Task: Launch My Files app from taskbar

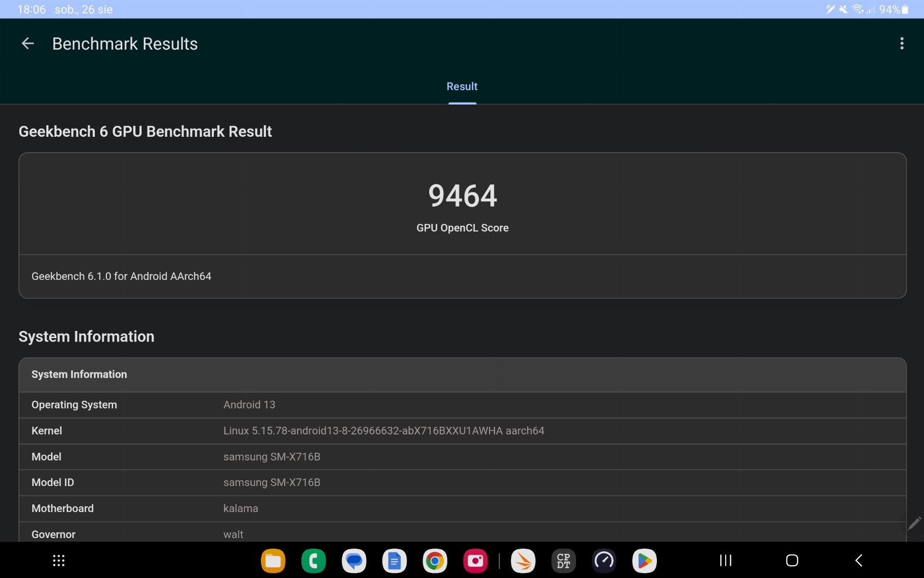Action: click(x=273, y=561)
